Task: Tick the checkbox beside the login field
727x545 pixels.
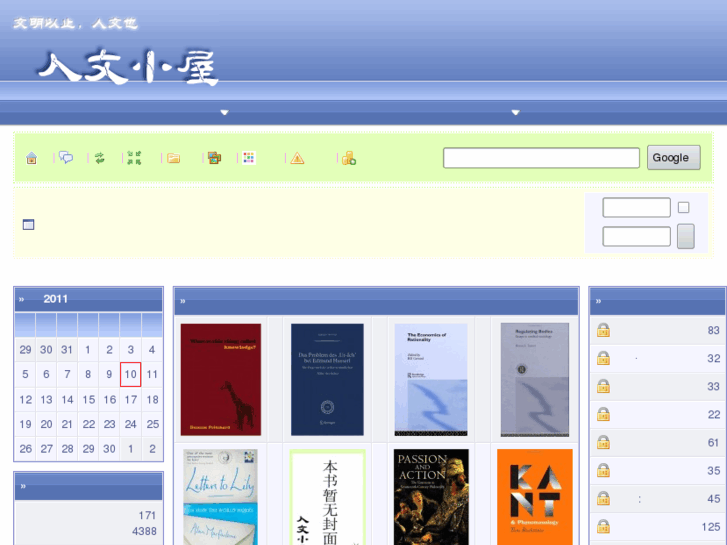Action: (x=683, y=207)
